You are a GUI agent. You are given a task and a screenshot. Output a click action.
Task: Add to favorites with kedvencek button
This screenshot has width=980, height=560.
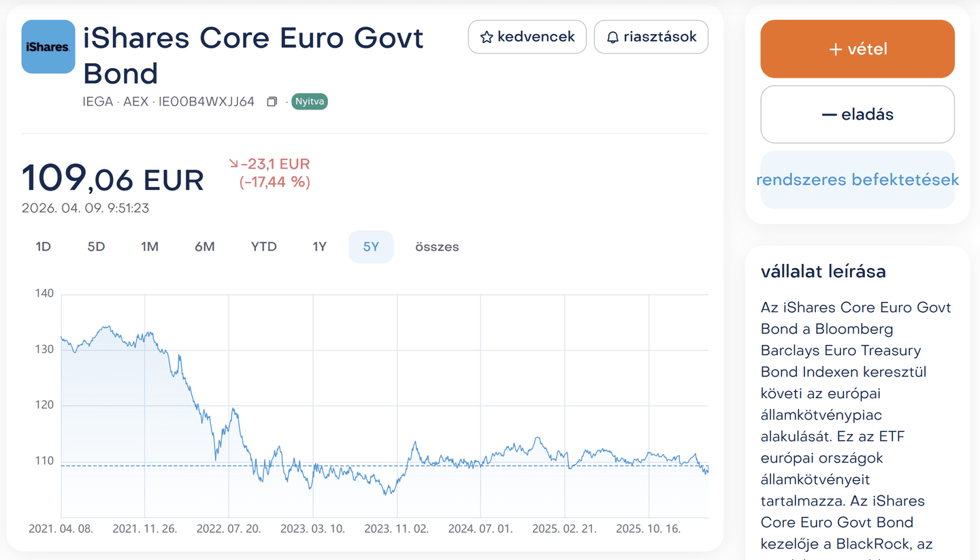(527, 37)
